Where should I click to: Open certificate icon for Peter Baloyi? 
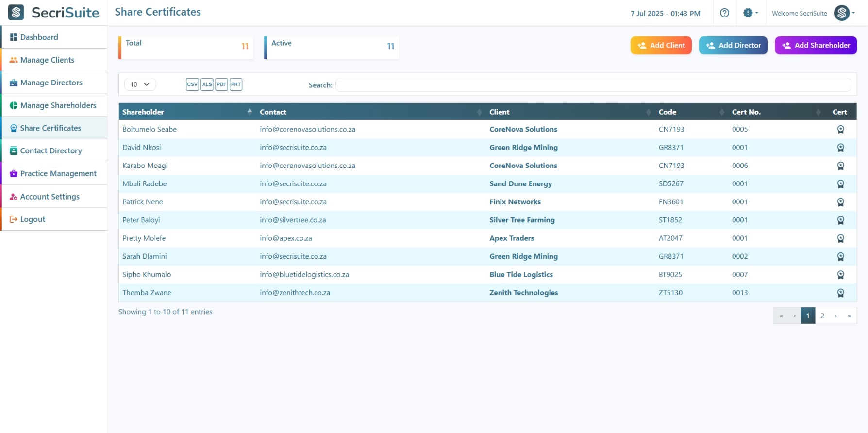[840, 220]
